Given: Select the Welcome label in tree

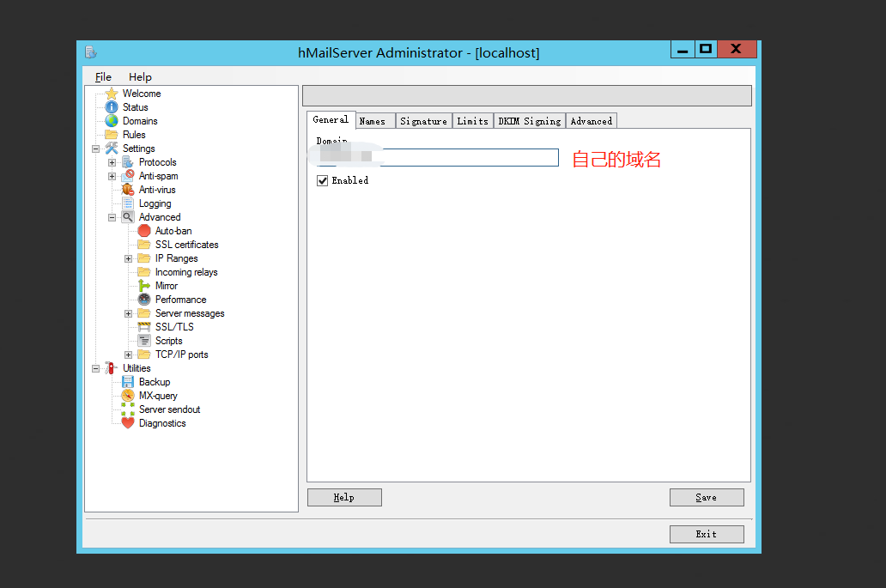Looking at the screenshot, I should (x=142, y=94).
